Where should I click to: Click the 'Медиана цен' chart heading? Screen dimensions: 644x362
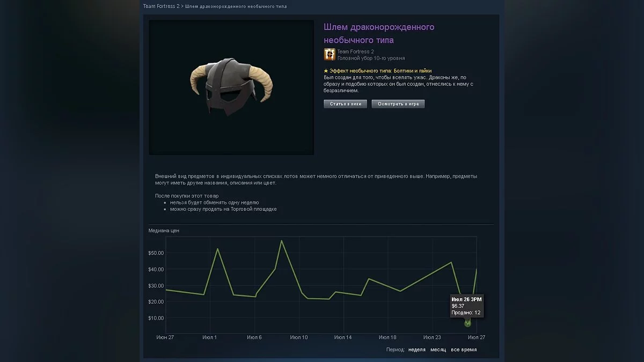(x=164, y=231)
